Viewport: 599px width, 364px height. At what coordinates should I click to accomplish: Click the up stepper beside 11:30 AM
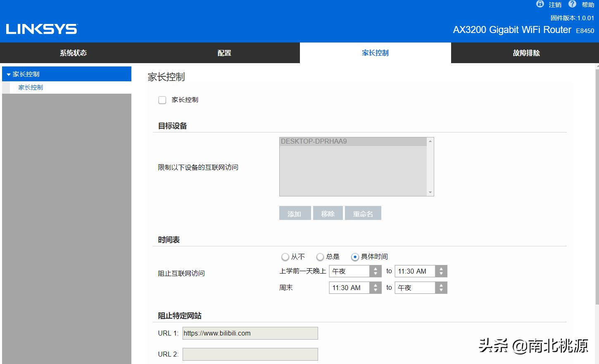441,269
